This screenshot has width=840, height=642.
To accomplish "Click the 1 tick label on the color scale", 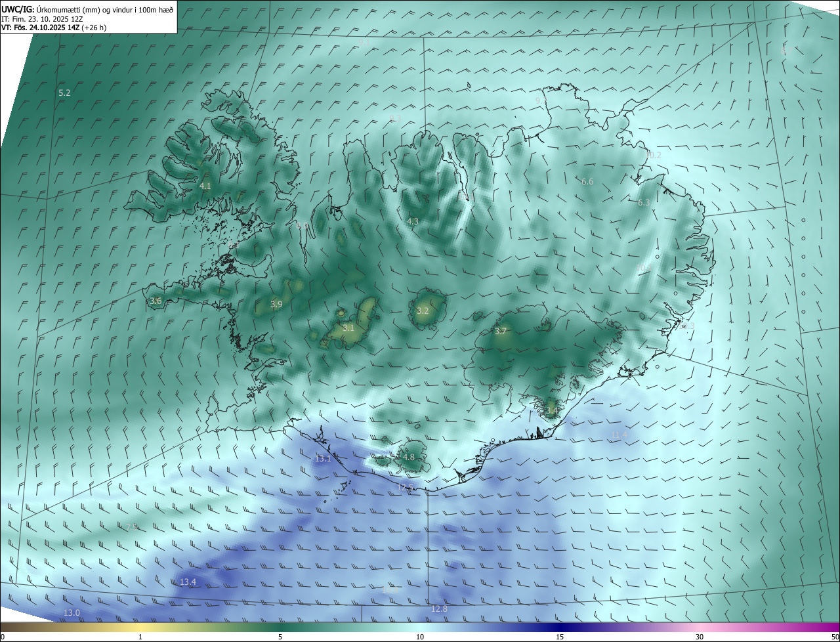I will coord(140,637).
